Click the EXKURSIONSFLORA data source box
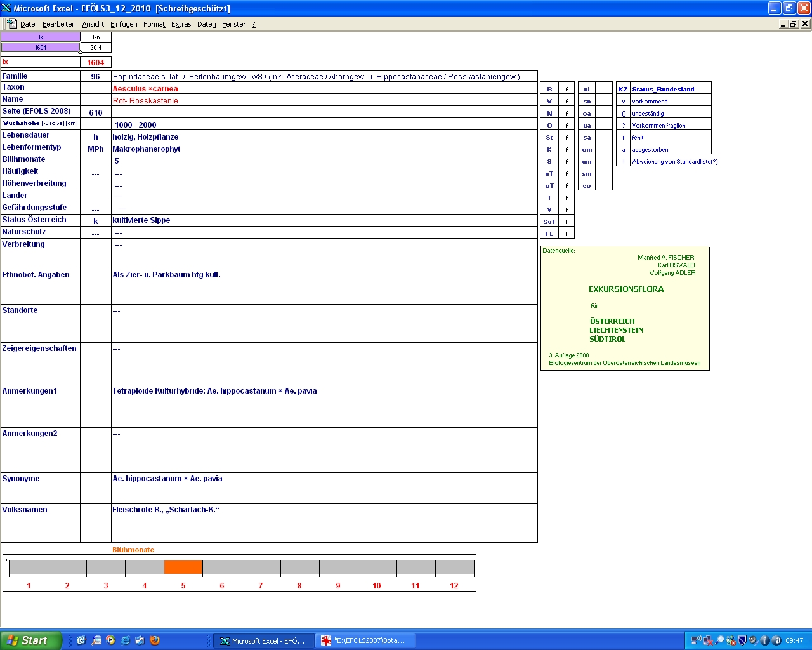The width and height of the screenshot is (812, 650). (x=625, y=308)
